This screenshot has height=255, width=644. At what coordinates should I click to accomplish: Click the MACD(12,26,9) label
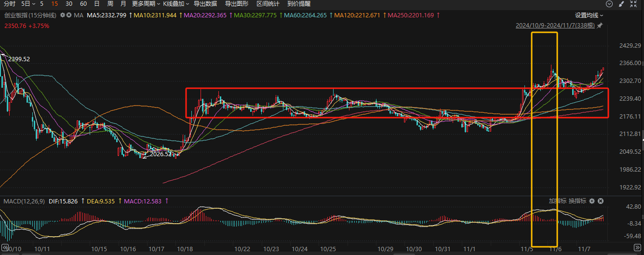pos(25,201)
